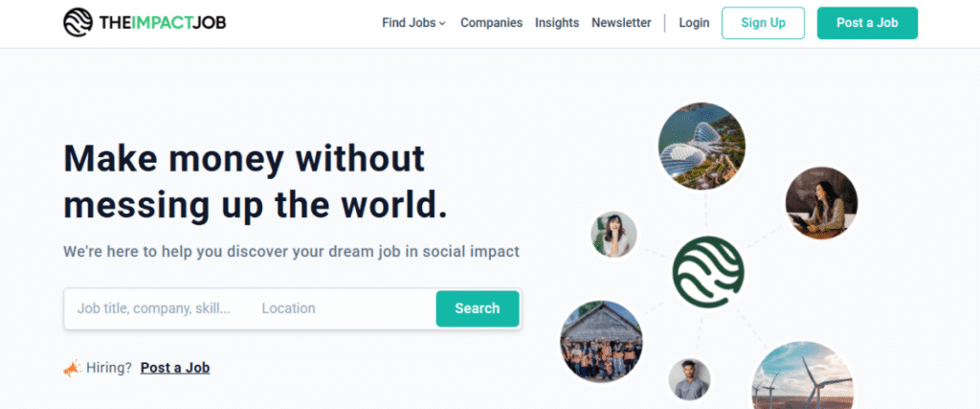
Task: Click the Post a Job header button
Action: pyautogui.click(x=867, y=23)
